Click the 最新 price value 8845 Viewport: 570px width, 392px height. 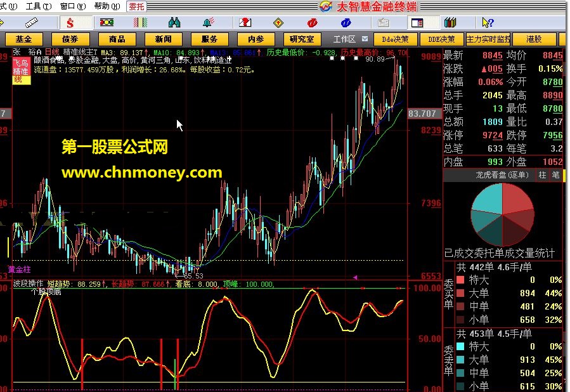pos(492,55)
